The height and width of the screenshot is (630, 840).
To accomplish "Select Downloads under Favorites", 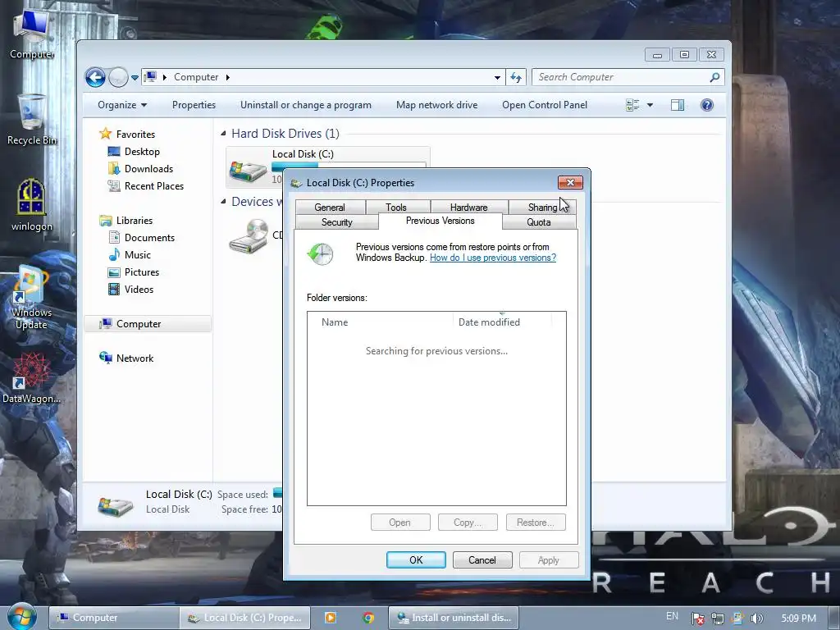I will 141,169.
